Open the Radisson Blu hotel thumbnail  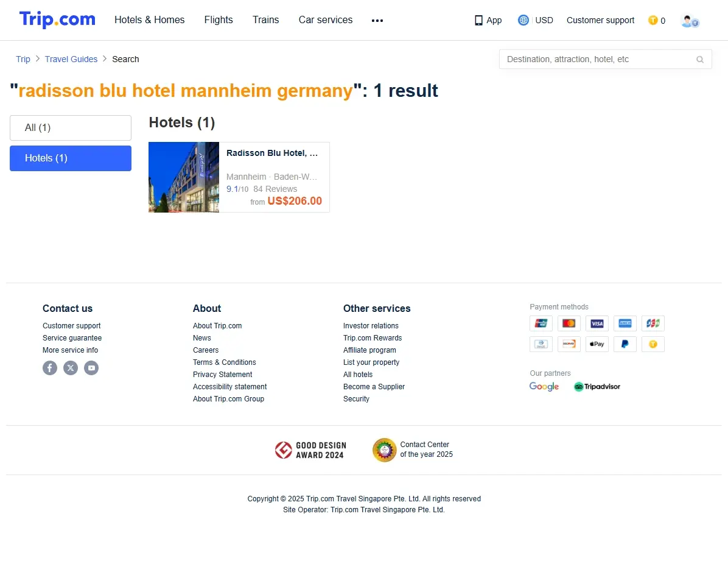pyautogui.click(x=184, y=177)
